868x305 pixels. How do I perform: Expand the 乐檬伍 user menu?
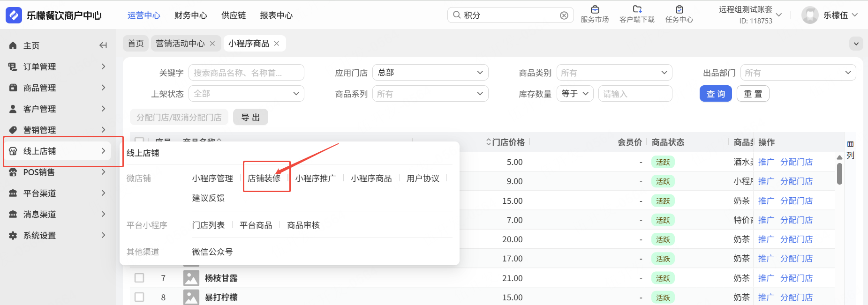click(854, 15)
